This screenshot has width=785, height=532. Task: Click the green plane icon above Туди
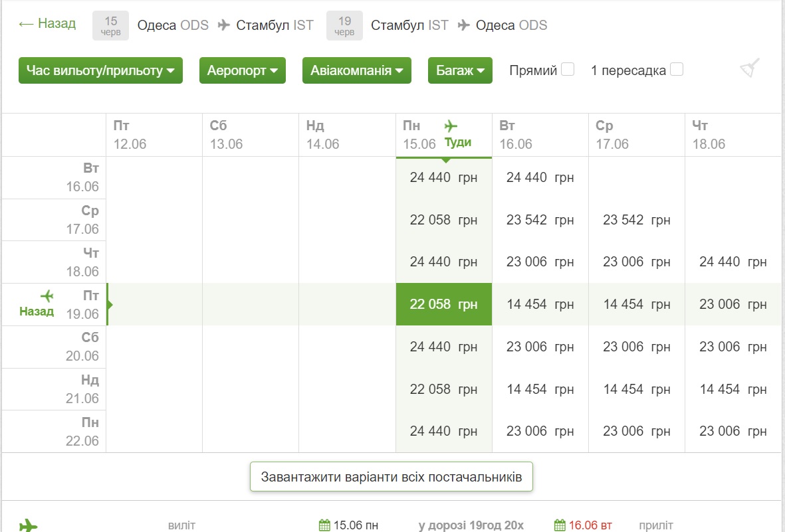(x=451, y=126)
